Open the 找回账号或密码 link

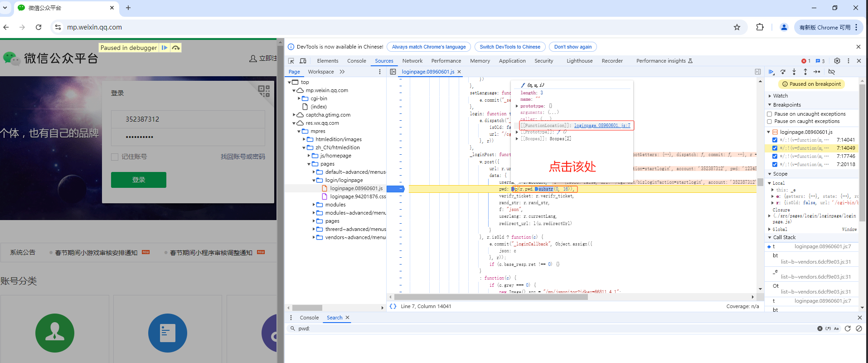(x=242, y=157)
